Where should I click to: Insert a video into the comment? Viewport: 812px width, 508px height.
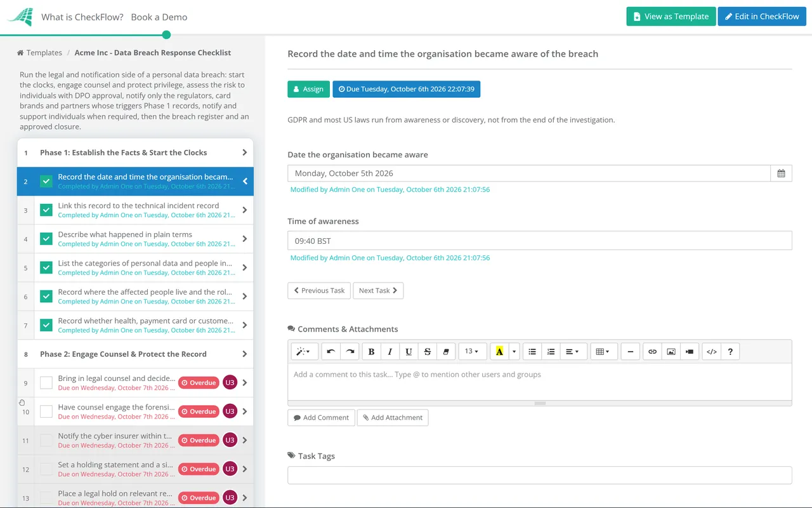click(x=690, y=352)
